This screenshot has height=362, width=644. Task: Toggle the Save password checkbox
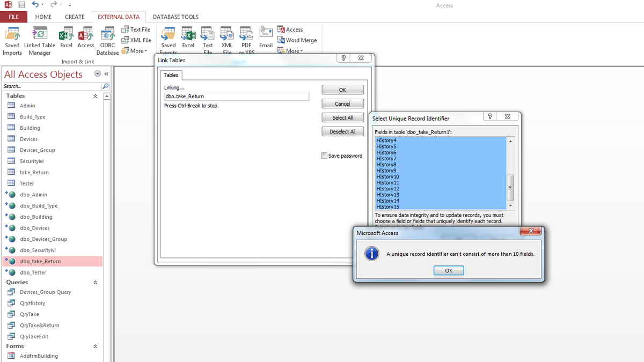coord(324,156)
